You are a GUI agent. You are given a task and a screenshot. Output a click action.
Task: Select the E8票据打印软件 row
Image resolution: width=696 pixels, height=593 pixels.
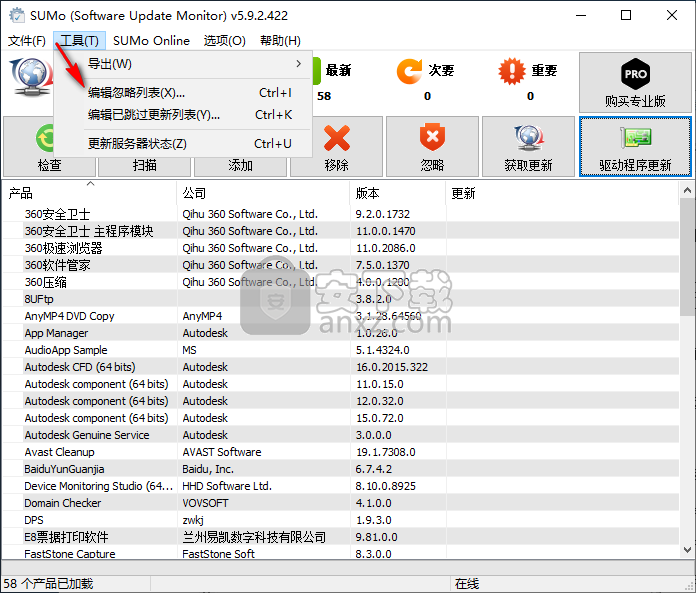[341, 537]
